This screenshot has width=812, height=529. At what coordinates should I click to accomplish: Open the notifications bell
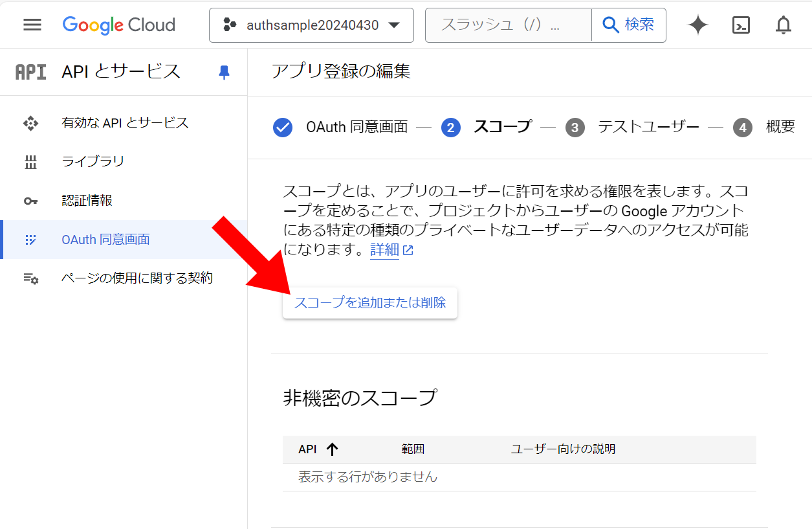(x=784, y=25)
